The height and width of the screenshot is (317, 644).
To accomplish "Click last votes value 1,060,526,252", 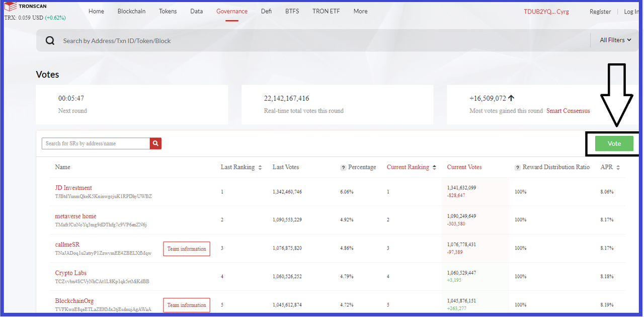I will coord(287,276).
